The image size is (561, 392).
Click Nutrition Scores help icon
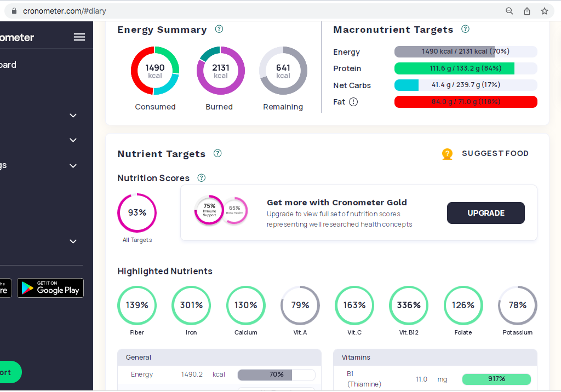pos(202,178)
